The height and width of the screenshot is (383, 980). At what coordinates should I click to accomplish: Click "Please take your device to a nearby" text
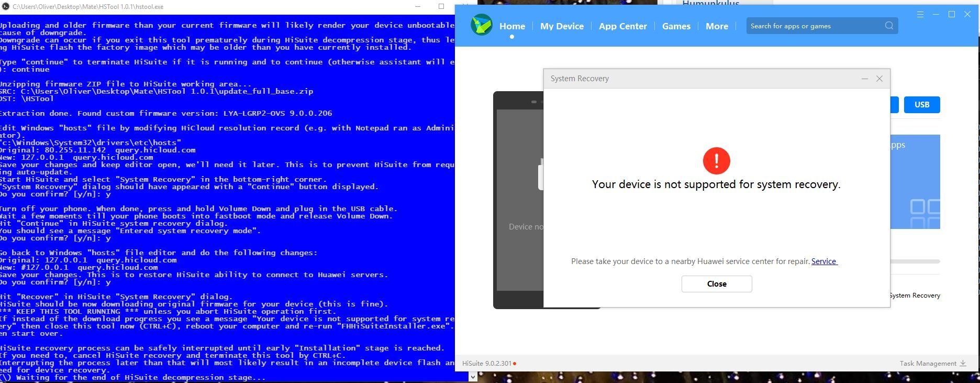691,261
